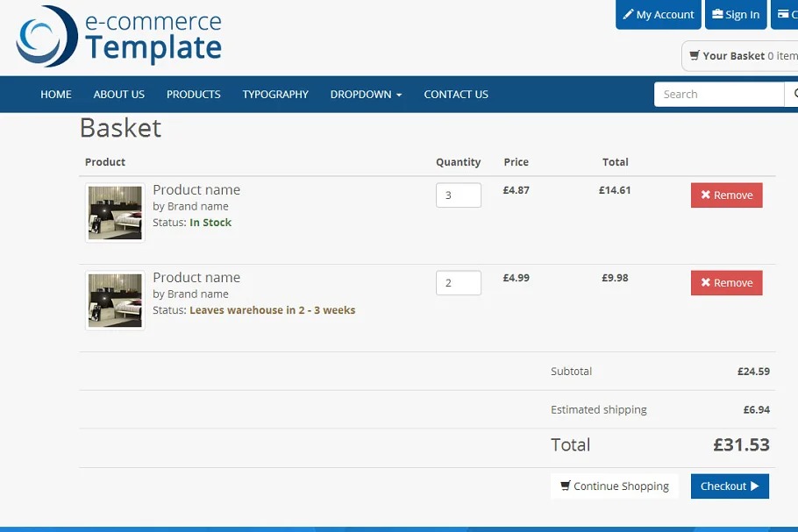Click second product's bedroom thumbnail

point(115,300)
